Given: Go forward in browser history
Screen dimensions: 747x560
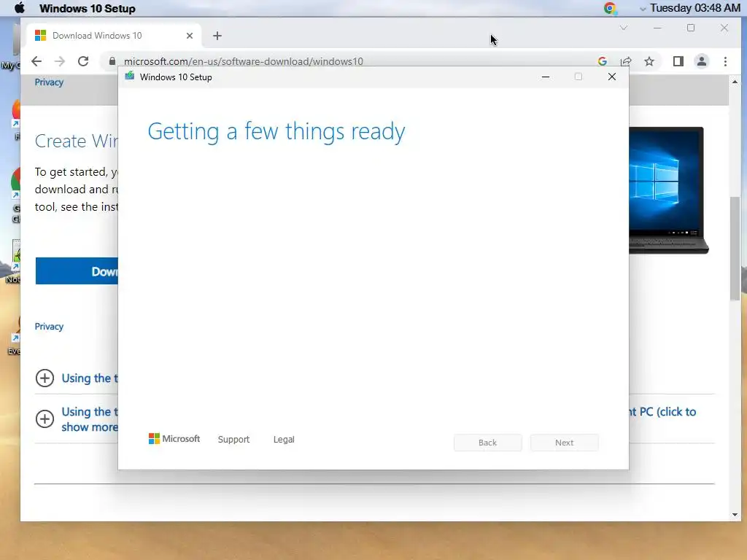Looking at the screenshot, I should coord(60,61).
